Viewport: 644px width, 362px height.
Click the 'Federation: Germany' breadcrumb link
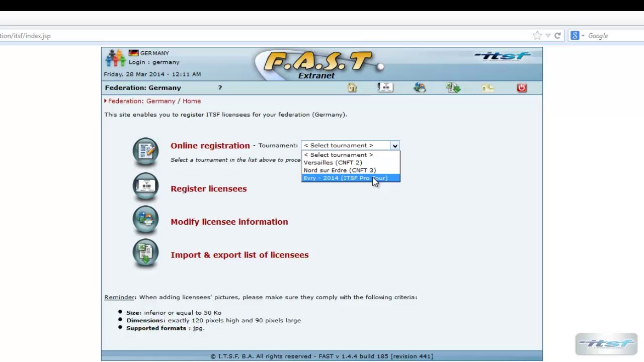click(x=141, y=101)
